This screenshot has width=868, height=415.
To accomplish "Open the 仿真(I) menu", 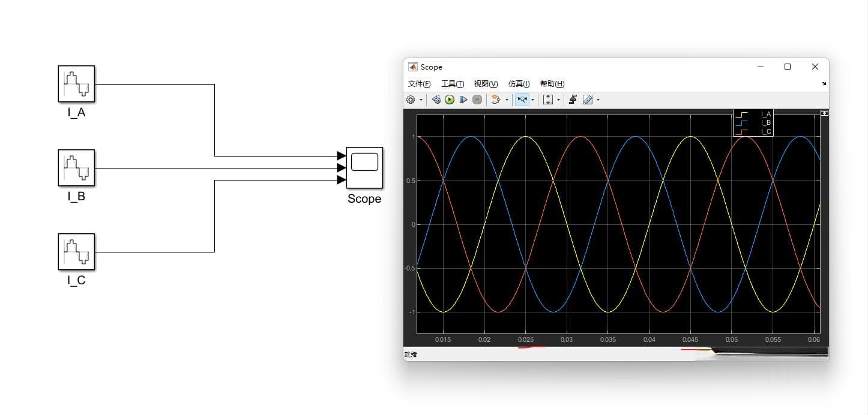I will point(519,84).
